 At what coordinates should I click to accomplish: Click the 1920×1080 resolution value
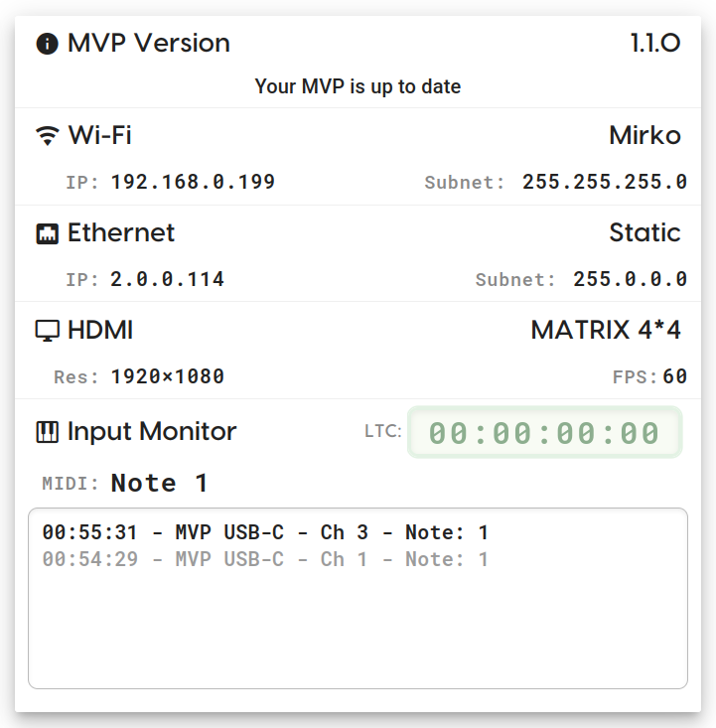[167, 377]
